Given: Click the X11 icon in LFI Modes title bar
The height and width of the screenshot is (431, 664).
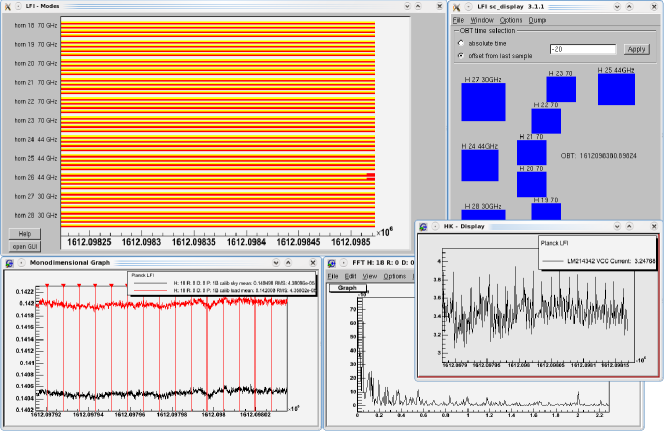Looking at the screenshot, I should coord(10,7).
